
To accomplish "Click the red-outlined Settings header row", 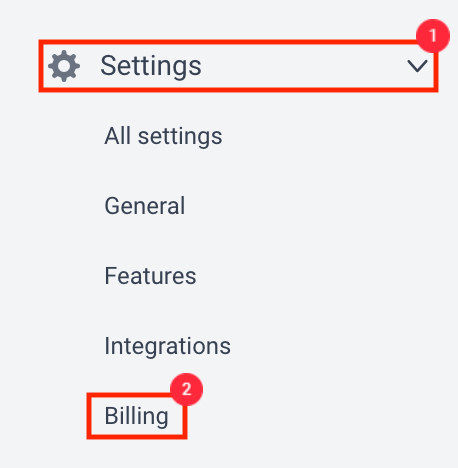I will pyautogui.click(x=238, y=66).
